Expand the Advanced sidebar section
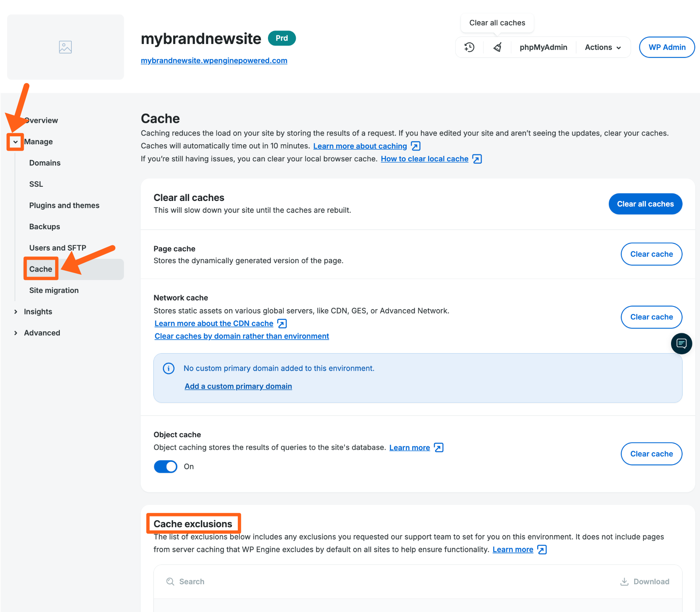Screen dimensions: 700x612 [x=16, y=333]
